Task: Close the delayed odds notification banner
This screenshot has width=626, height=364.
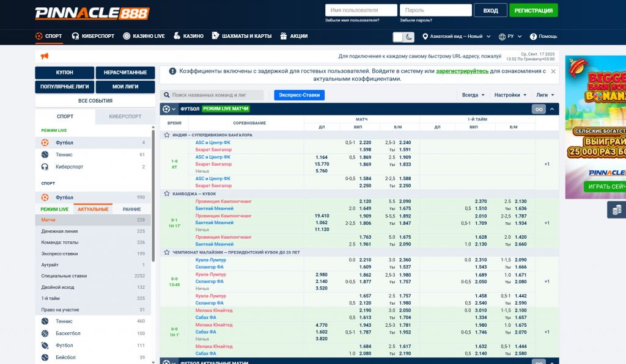Action: [x=553, y=71]
